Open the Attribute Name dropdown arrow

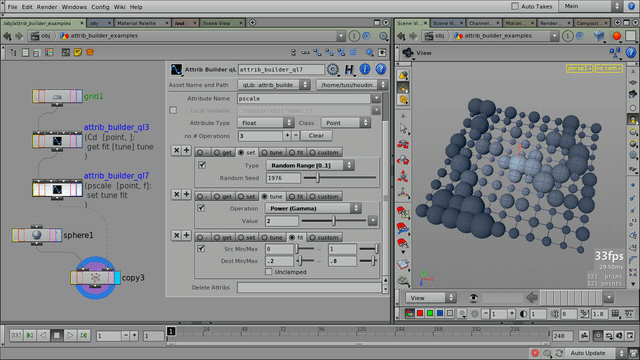pyautogui.click(x=376, y=98)
